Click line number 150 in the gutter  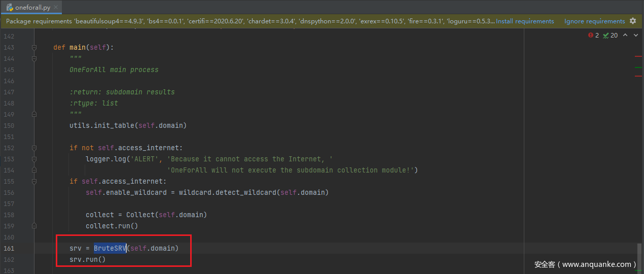coord(9,125)
